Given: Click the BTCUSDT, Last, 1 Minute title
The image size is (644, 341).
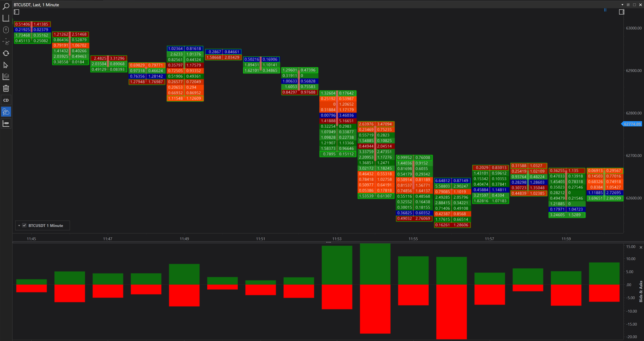Looking at the screenshot, I should [36, 5].
